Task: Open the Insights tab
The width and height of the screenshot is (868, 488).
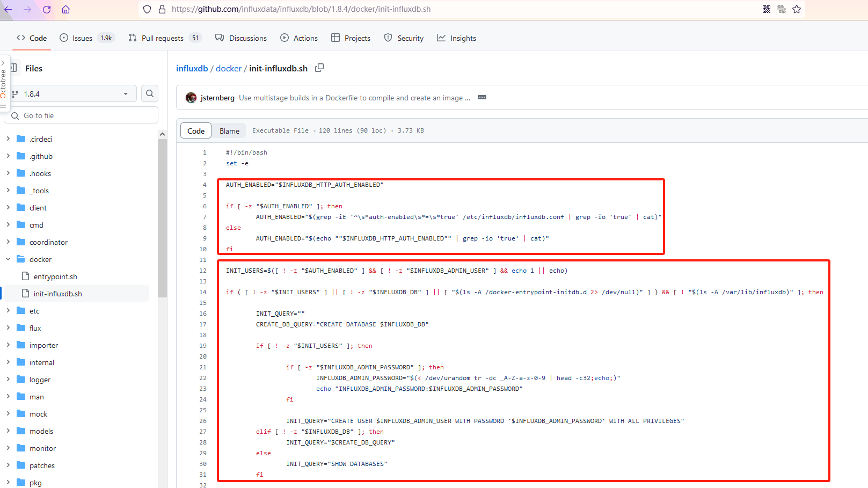Action: tap(456, 38)
